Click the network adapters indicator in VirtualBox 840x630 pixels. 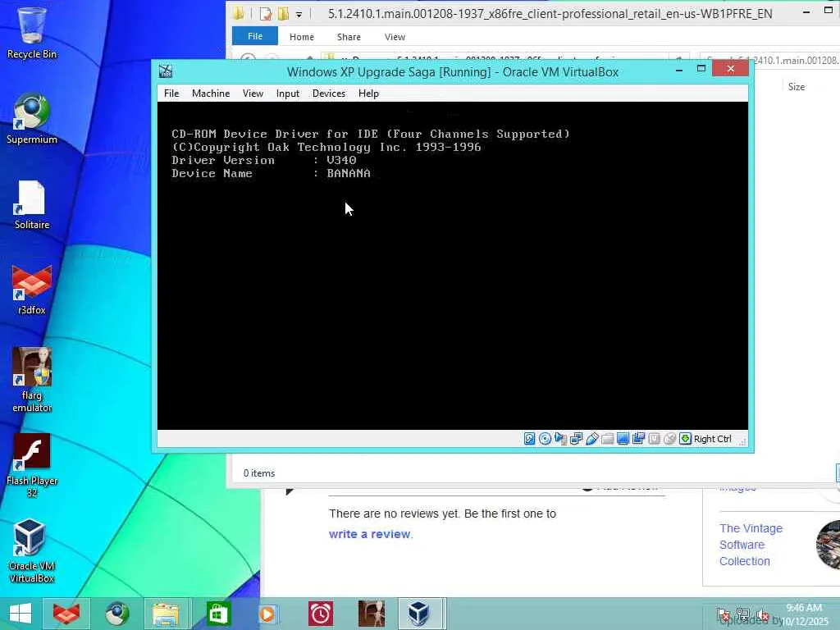577,439
